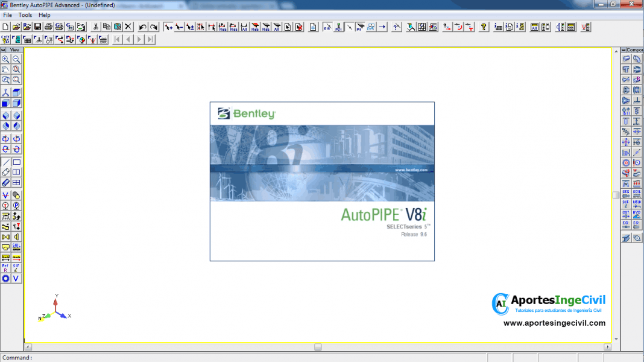Open the File menu
The width and height of the screenshot is (644, 362).
coord(7,15)
